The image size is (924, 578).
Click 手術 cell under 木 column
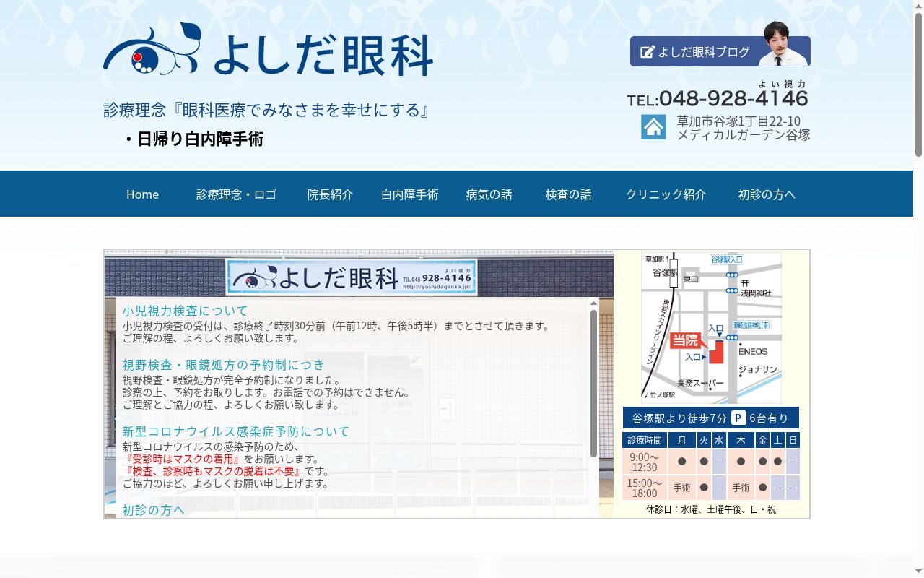tap(741, 488)
